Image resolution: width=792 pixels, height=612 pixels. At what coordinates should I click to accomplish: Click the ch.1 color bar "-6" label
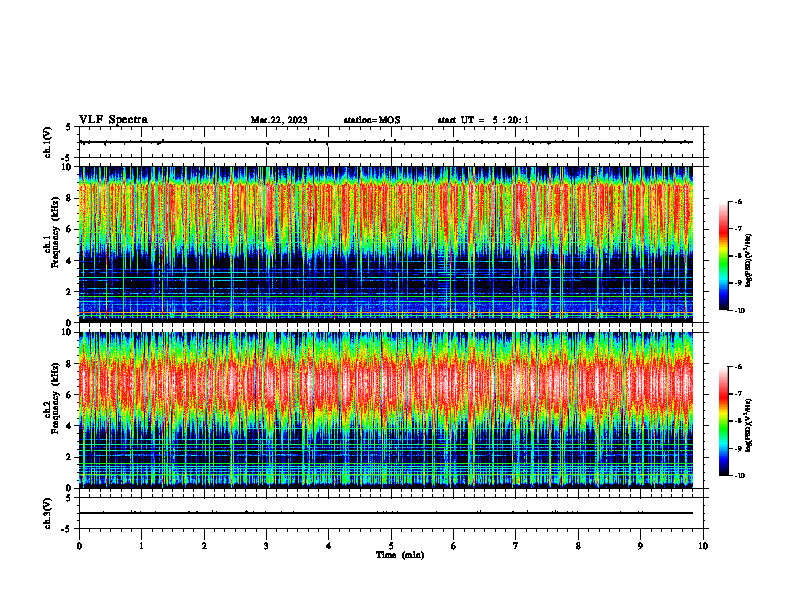738,201
